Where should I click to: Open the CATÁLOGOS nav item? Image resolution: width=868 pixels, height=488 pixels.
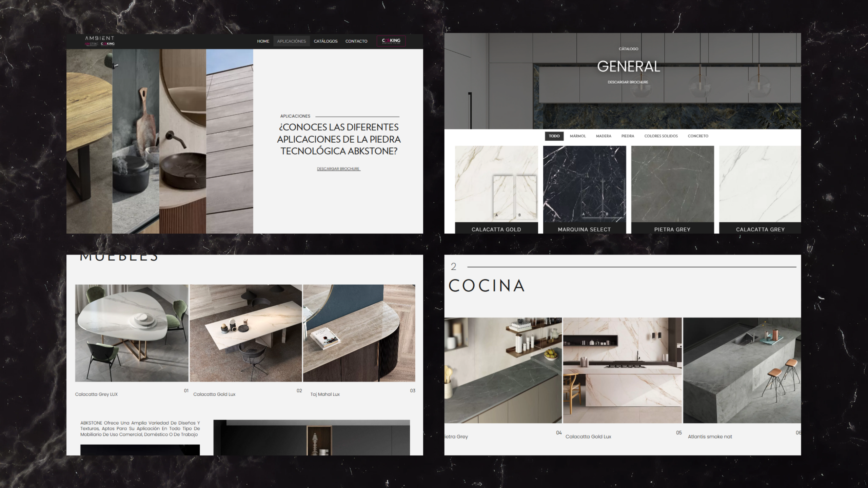(x=325, y=41)
